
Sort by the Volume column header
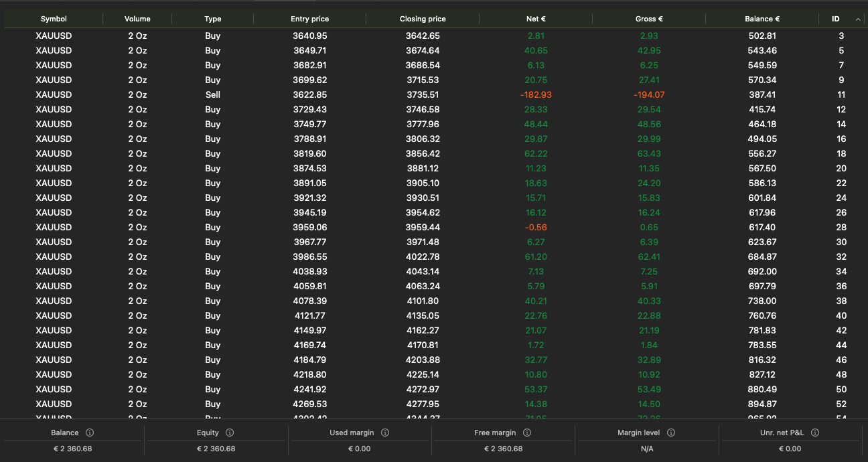point(137,19)
